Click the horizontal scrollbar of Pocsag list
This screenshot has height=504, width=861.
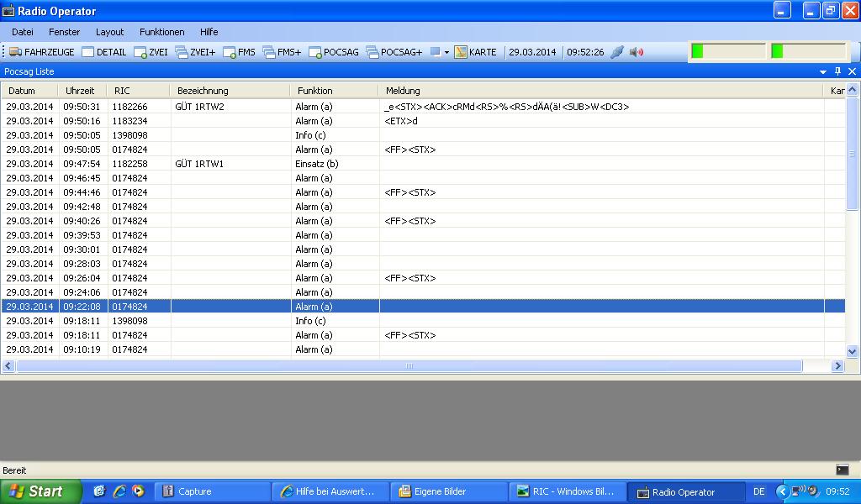coord(409,366)
